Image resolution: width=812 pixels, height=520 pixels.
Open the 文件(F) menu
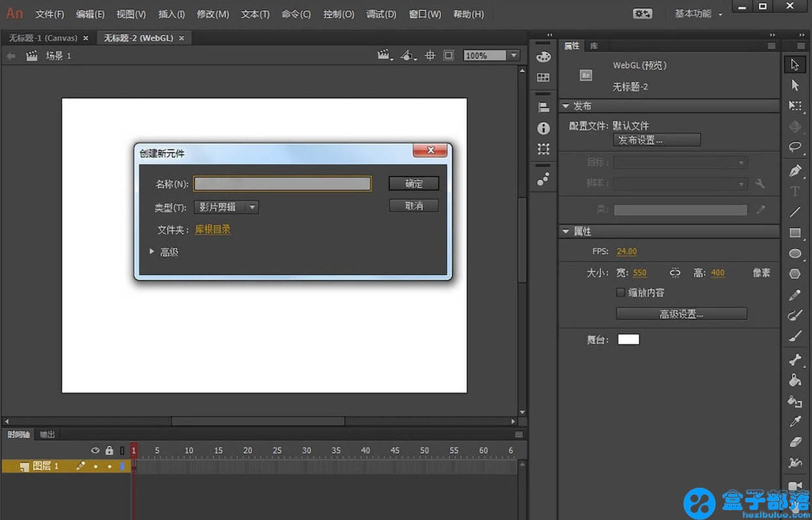tap(49, 14)
